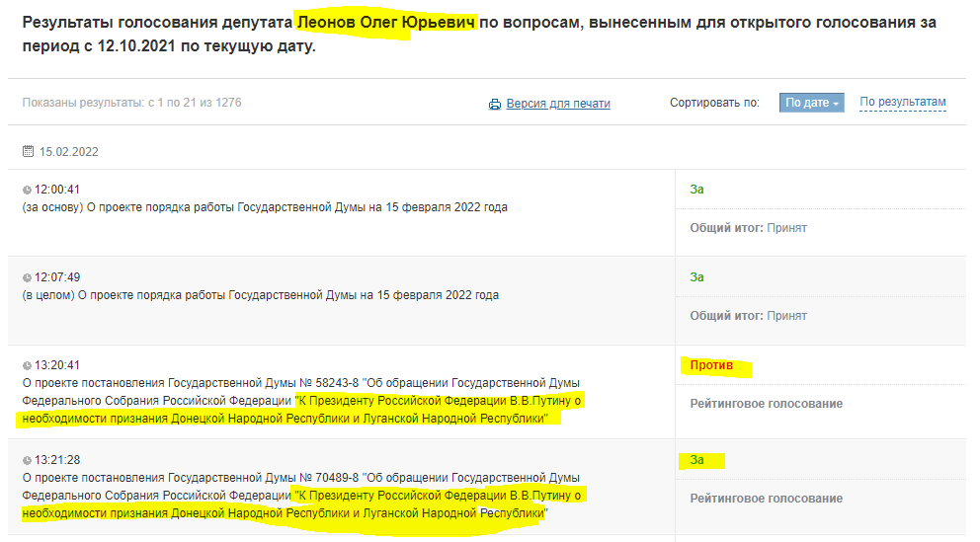Click the За result for 12:07:49 vote
980x542 pixels.
coord(696,277)
